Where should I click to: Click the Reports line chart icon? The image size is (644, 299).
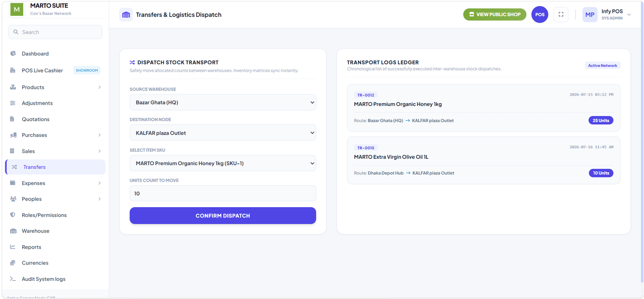(x=13, y=247)
